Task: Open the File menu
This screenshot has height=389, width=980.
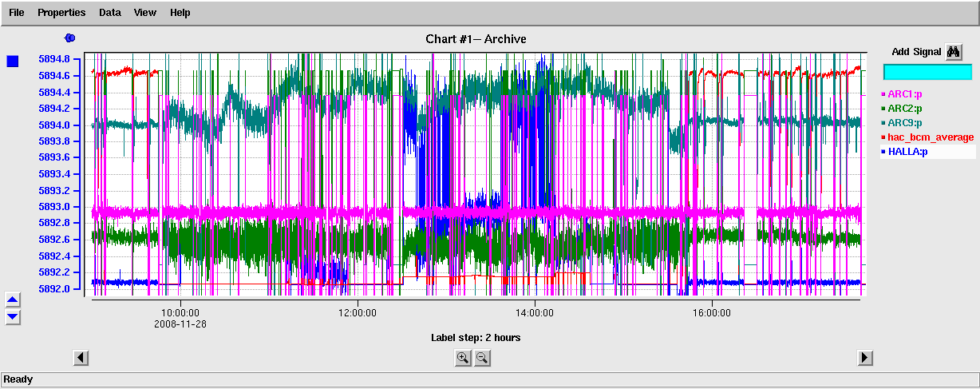Action: [16, 13]
